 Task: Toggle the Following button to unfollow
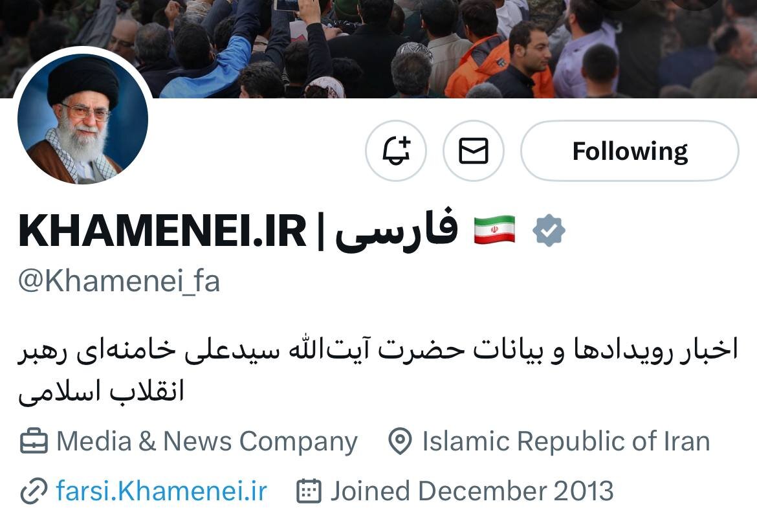(x=630, y=151)
